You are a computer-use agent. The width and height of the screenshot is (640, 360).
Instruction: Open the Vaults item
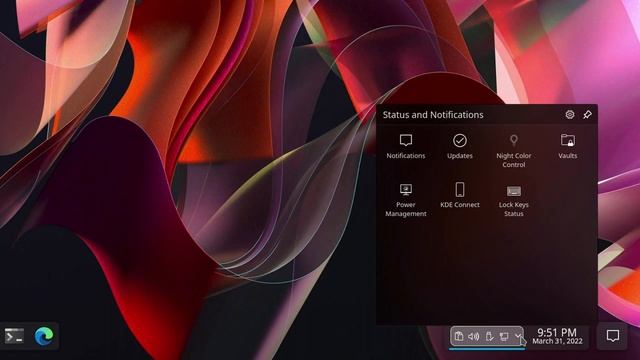tap(567, 147)
